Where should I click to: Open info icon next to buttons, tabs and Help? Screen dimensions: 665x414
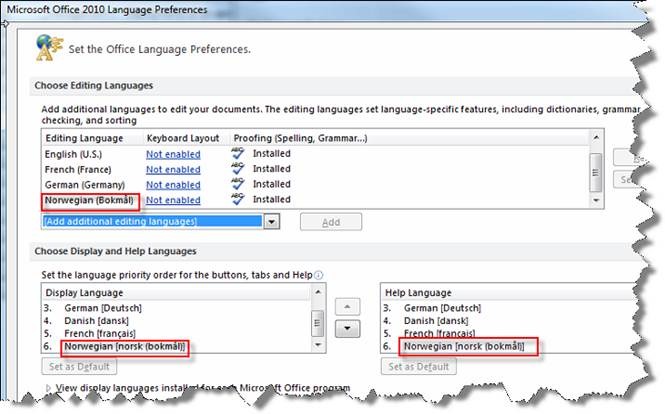pyautogui.click(x=319, y=275)
